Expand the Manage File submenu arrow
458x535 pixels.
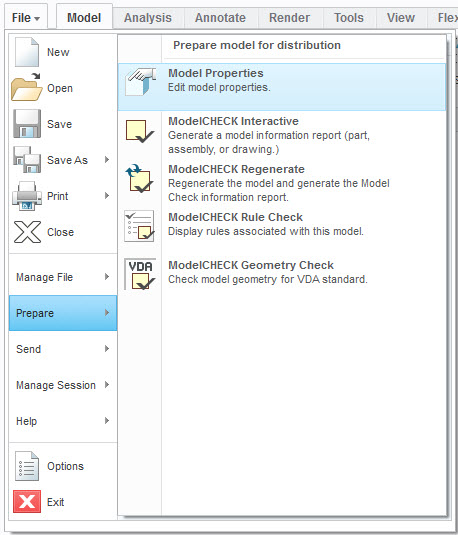(x=107, y=277)
